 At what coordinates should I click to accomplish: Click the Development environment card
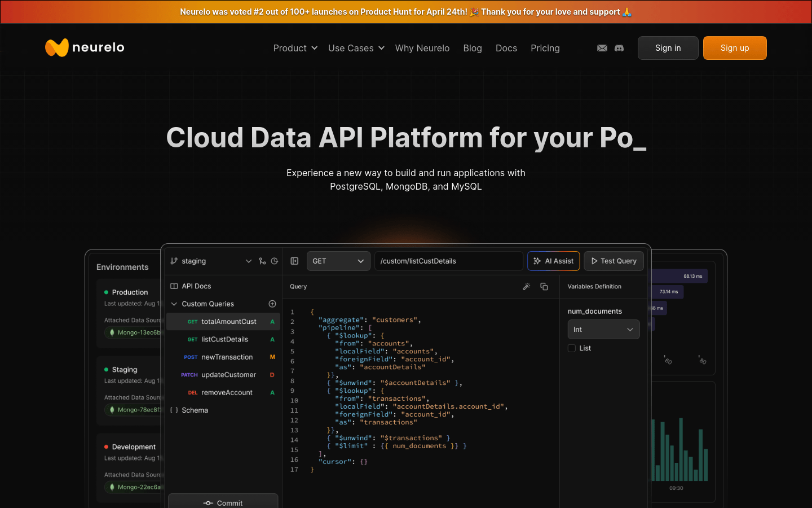[129, 467]
